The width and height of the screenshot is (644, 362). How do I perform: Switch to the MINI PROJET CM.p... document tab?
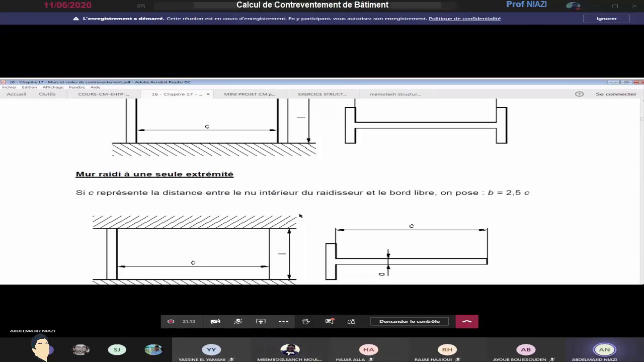pos(250,94)
